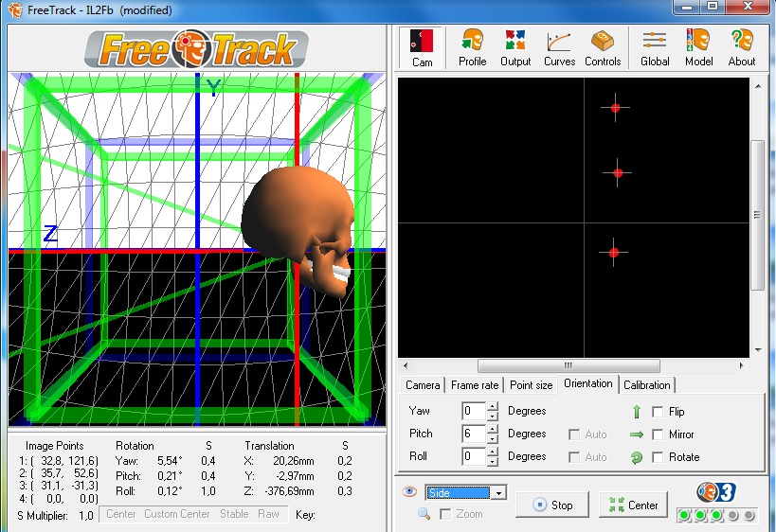Click the camera view scroll left arrow

406,366
